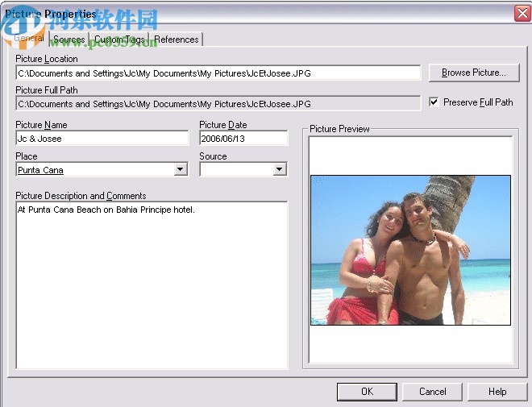This screenshot has height=407, width=532.
Task: Toggle the Preserve Full Path checkbox
Action: (434, 102)
